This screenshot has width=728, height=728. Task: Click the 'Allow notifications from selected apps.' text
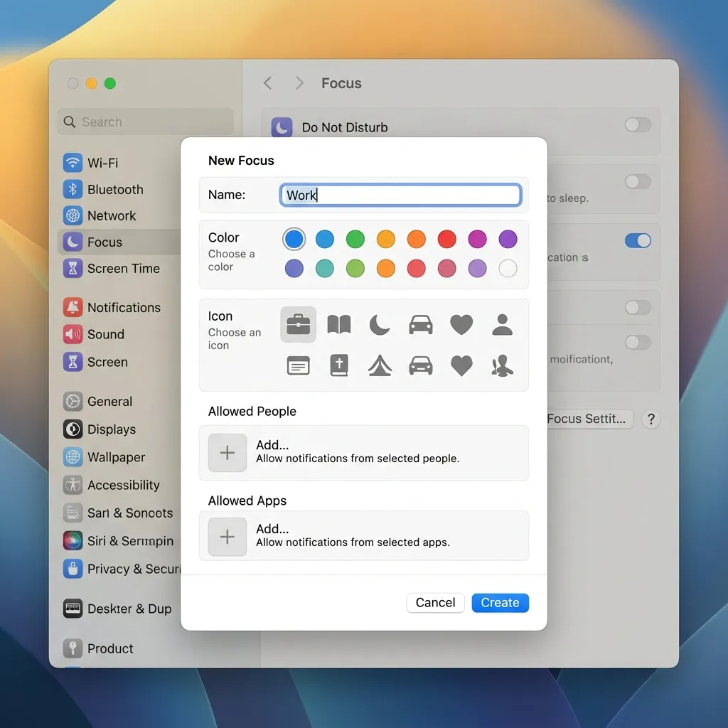(353, 542)
